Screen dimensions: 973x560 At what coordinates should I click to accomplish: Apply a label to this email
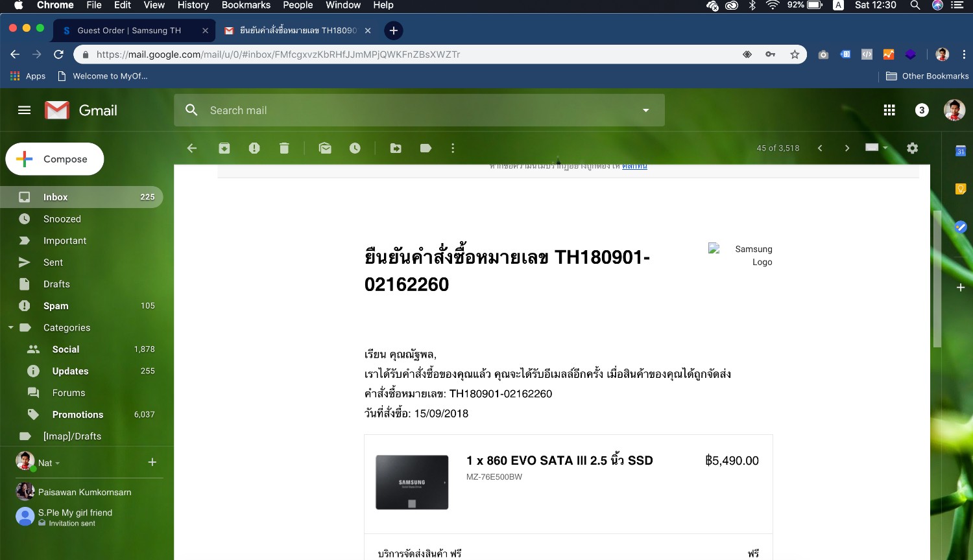[x=426, y=148]
